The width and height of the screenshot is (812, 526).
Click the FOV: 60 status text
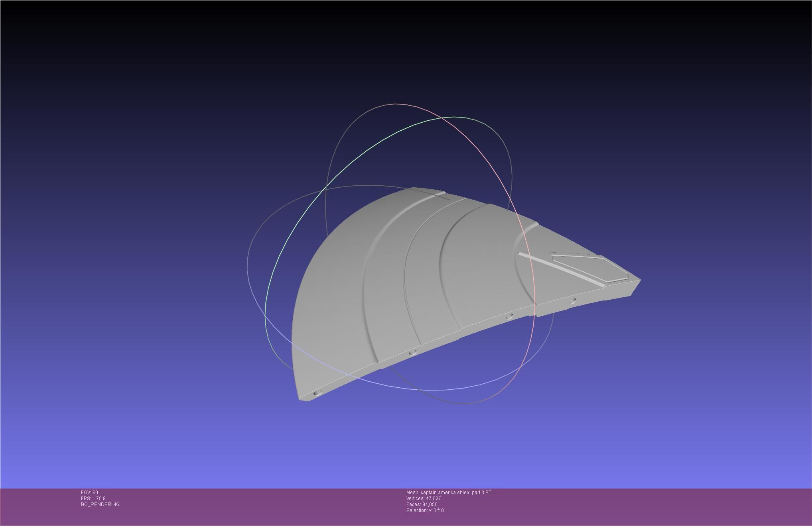tap(89, 493)
